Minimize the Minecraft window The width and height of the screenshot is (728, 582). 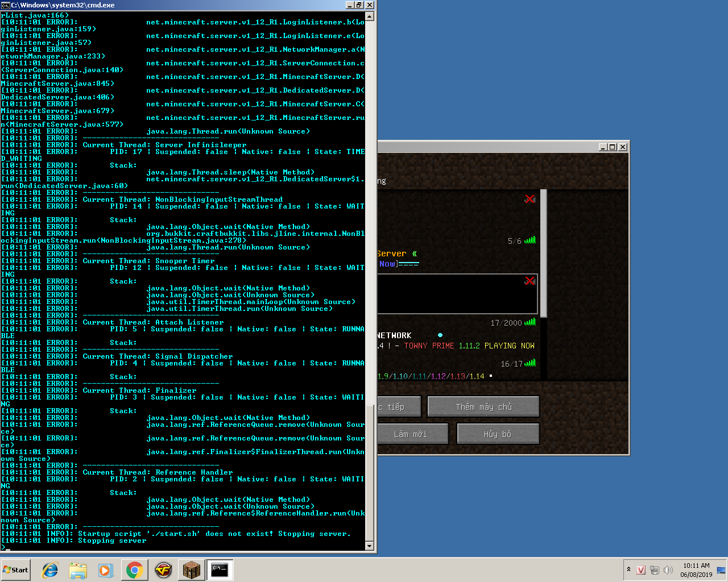coord(603,147)
